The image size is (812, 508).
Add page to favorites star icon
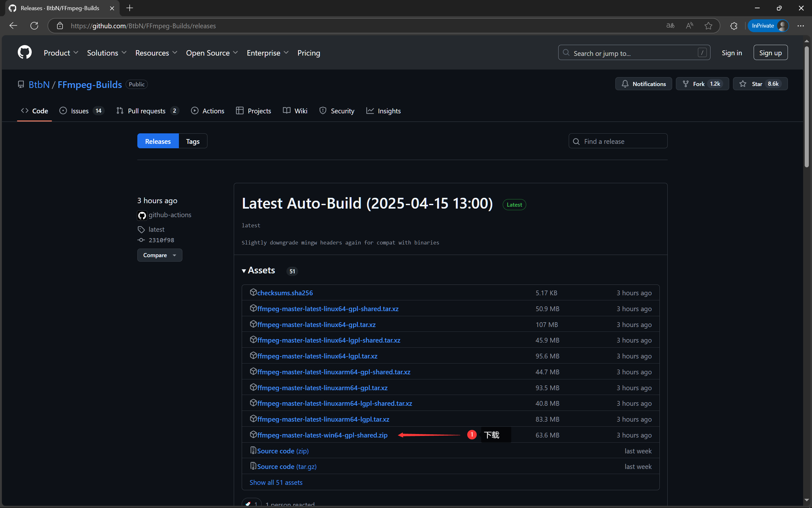[708, 25]
